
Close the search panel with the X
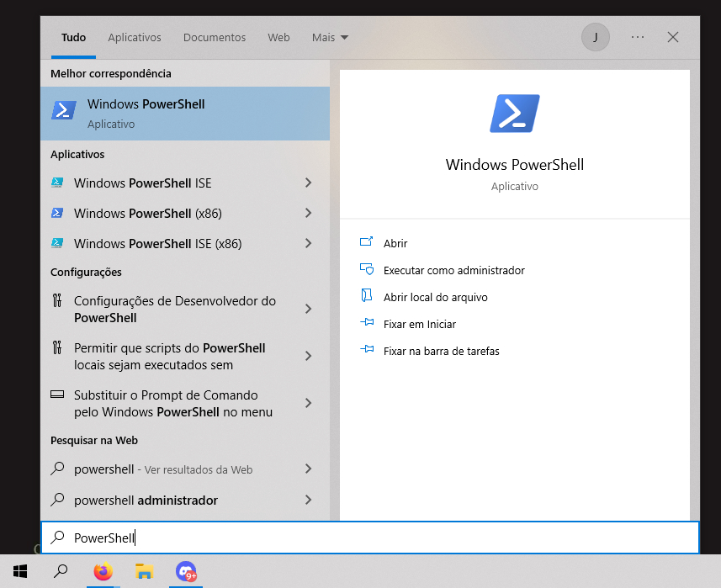tap(673, 37)
